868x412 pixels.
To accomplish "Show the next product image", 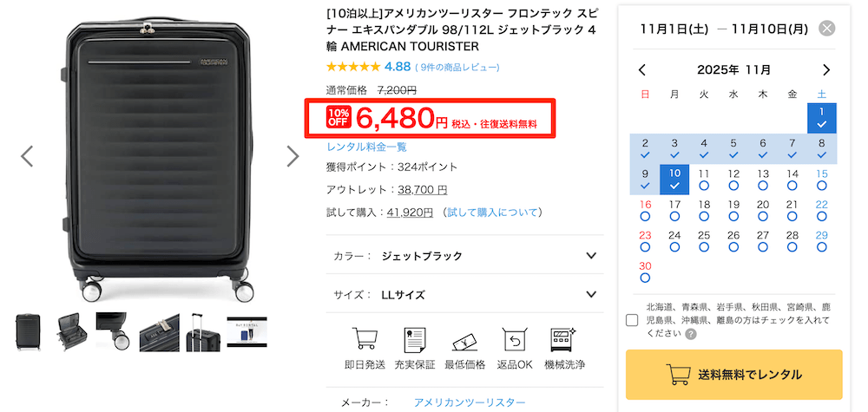I will pyautogui.click(x=293, y=155).
